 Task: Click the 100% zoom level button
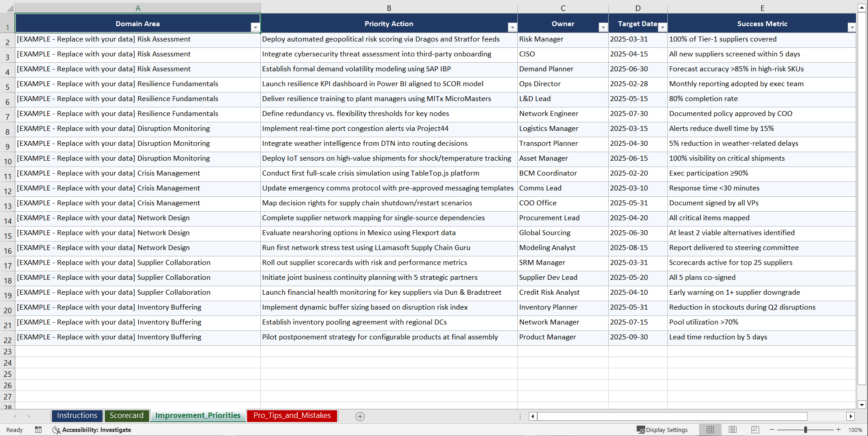coord(856,430)
